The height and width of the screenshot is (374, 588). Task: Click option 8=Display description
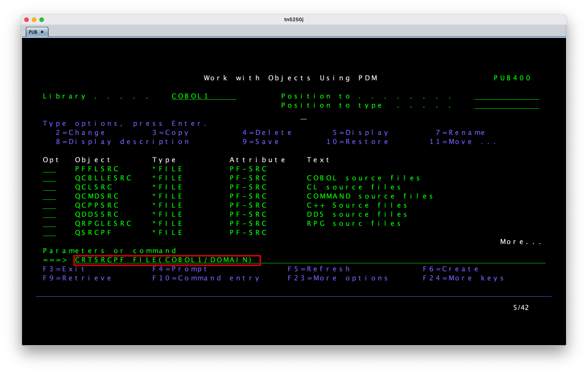[x=122, y=142]
